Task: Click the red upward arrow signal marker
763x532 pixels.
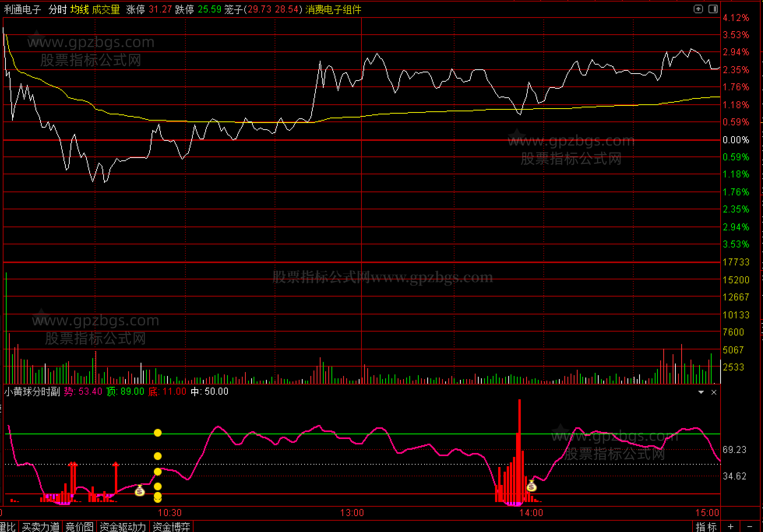Action: pos(116,465)
